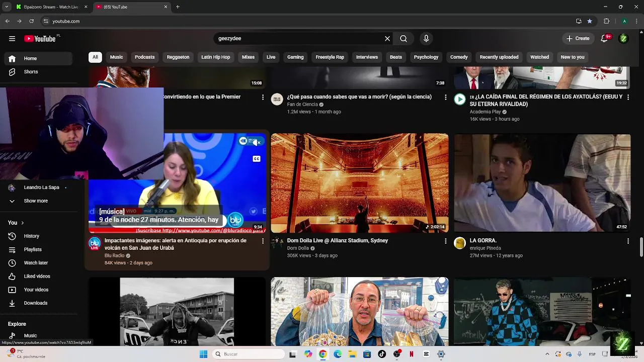The image size is (644, 362).
Task: Open Leandro La Sapa subscription
Action: [x=41, y=188]
